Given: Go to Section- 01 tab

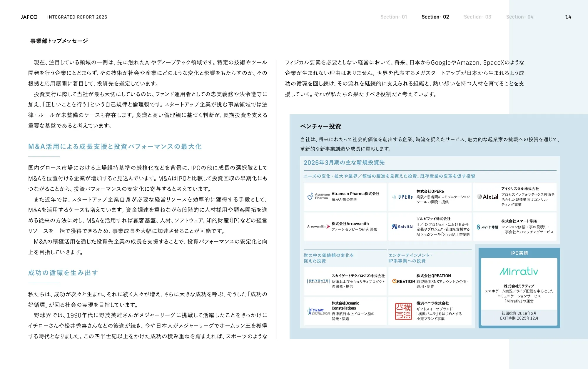Looking at the screenshot, I should coord(394,17).
